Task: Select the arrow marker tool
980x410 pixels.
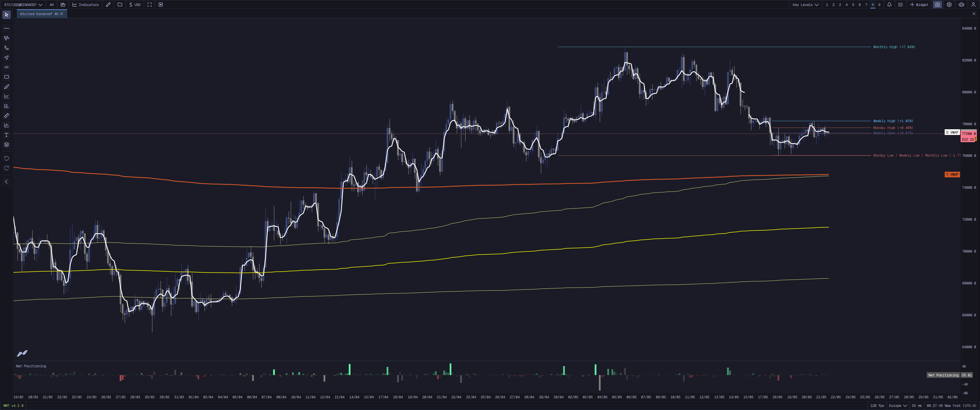Action: click(7, 58)
